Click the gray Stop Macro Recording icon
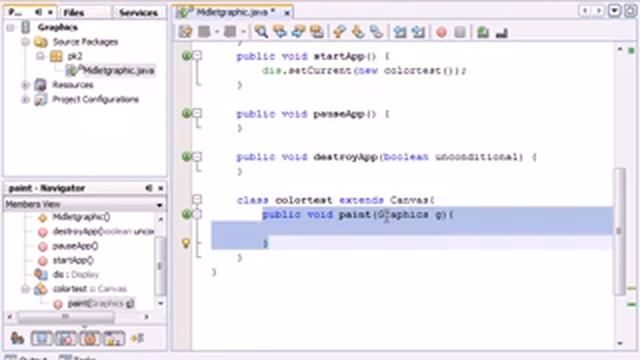Image resolution: width=640 pixels, height=360 pixels. pos(460,32)
